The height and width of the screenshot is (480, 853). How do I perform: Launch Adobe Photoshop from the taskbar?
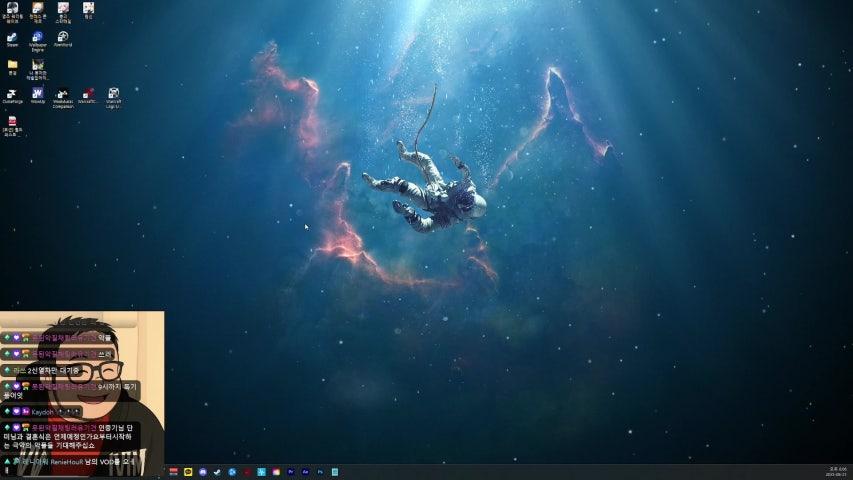coord(320,472)
